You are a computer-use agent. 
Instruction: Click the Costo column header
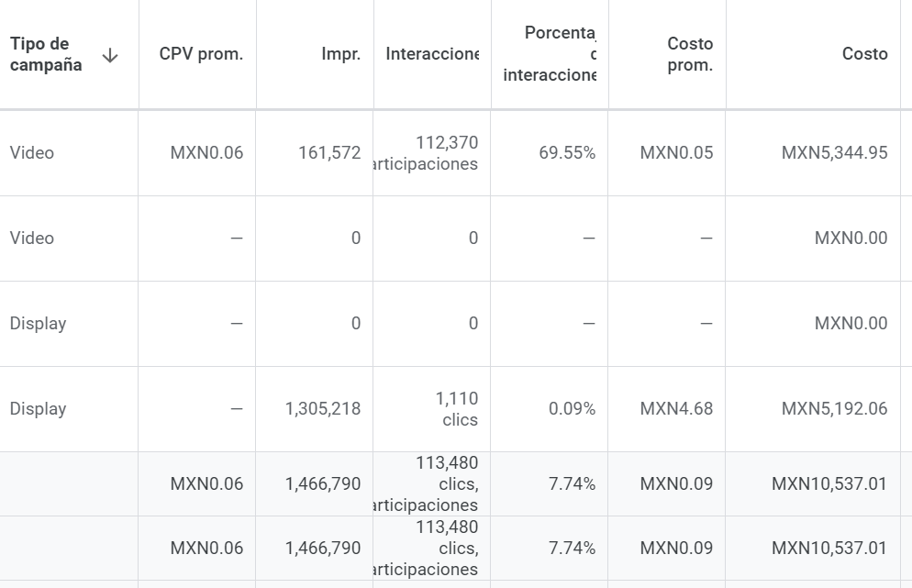click(864, 54)
